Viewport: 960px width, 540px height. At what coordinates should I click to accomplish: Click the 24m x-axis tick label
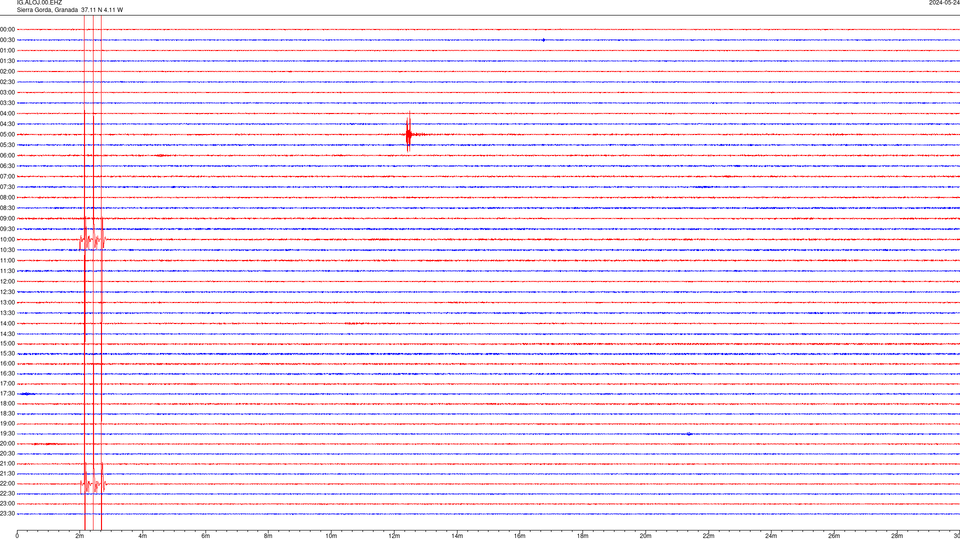click(771, 536)
